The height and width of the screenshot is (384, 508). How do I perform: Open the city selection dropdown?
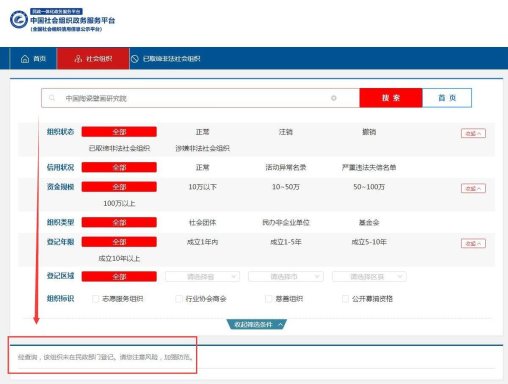tap(286, 277)
